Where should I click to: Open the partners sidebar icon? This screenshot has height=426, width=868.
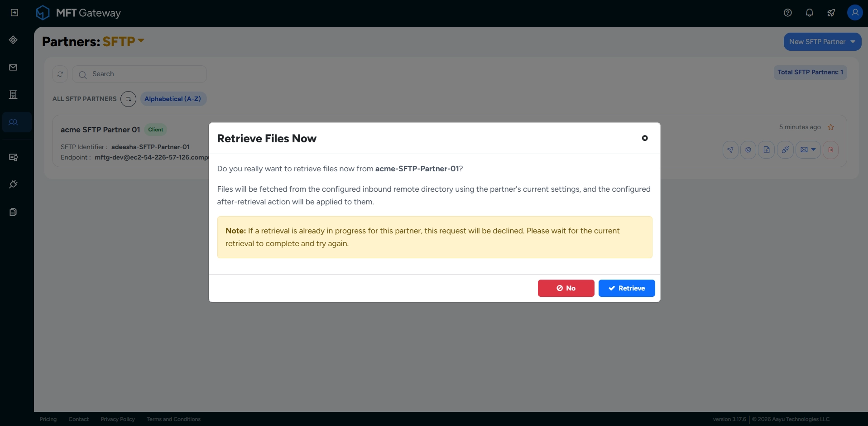(13, 122)
